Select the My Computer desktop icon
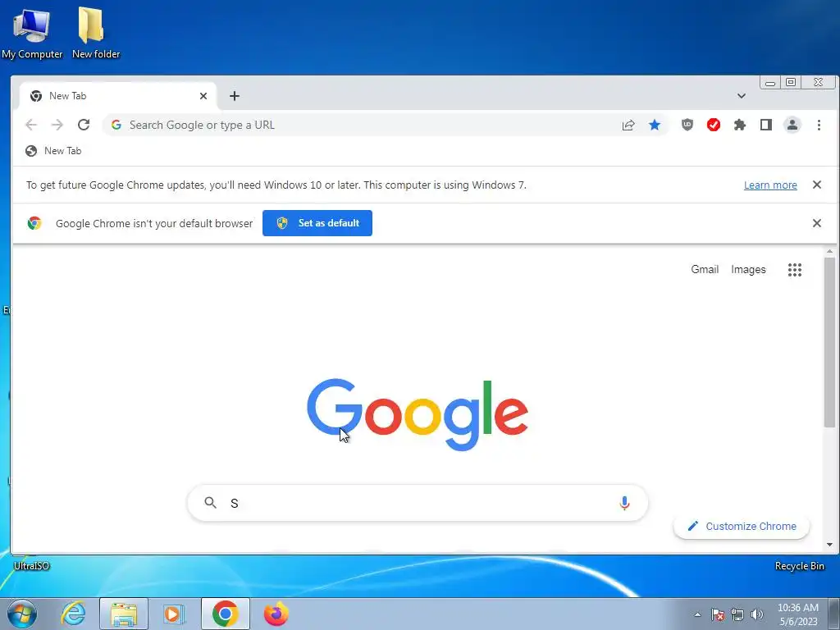Viewport: 840px width, 630px height. [x=32, y=33]
